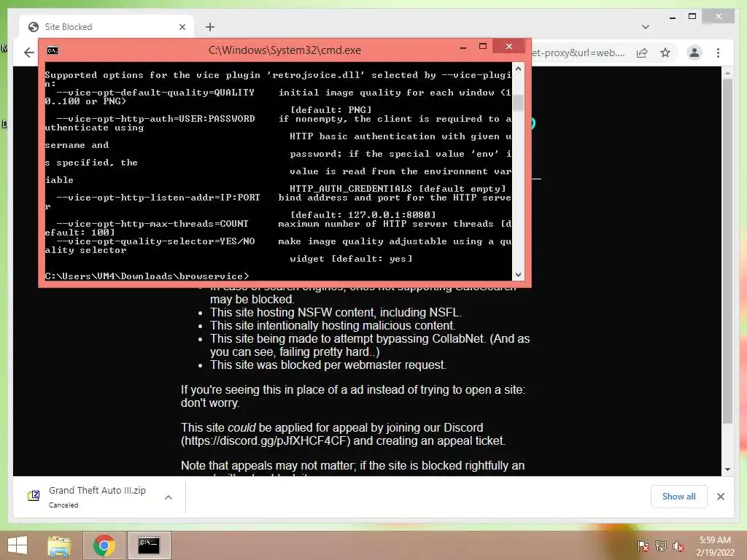Click 'Canceled' status under zip download
This screenshot has width=747, height=560.
63,505
